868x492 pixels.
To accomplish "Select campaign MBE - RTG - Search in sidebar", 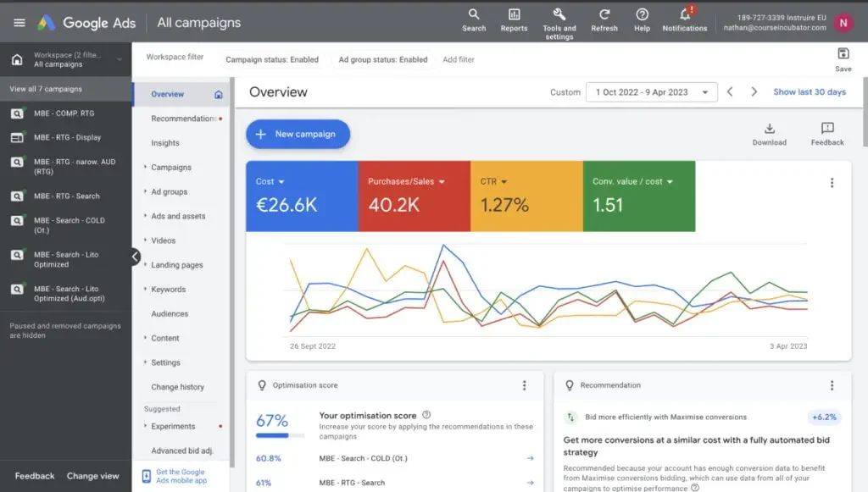I will point(65,196).
